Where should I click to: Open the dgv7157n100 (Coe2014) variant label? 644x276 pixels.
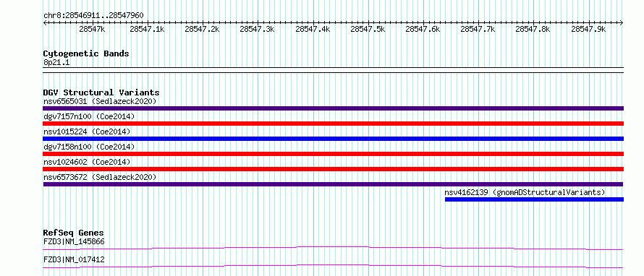89,116
